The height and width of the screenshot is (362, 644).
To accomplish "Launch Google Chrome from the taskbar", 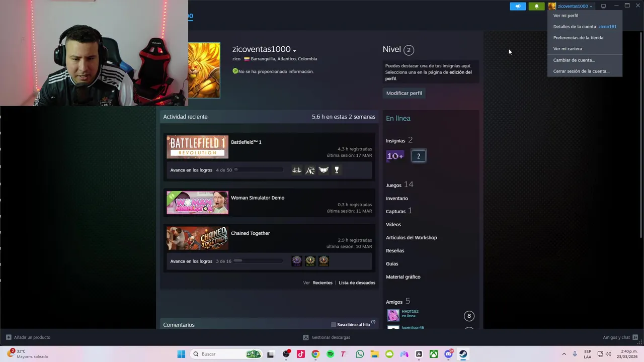I will [x=315, y=354].
